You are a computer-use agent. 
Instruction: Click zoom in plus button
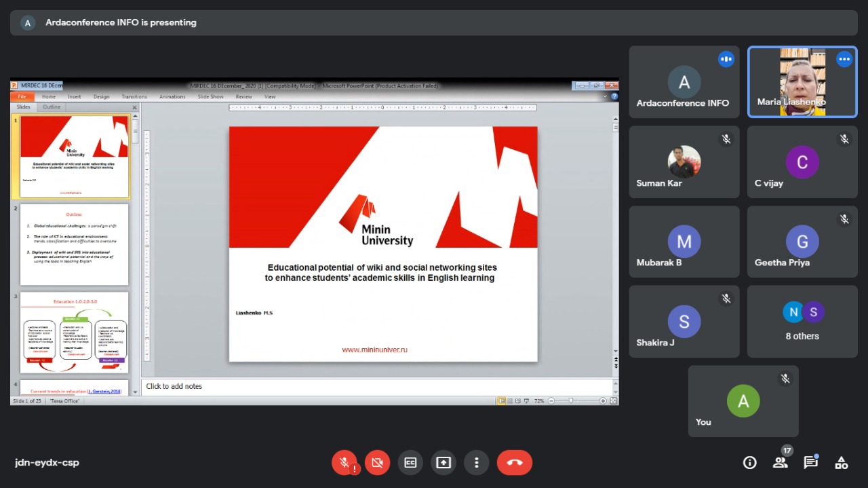point(603,401)
